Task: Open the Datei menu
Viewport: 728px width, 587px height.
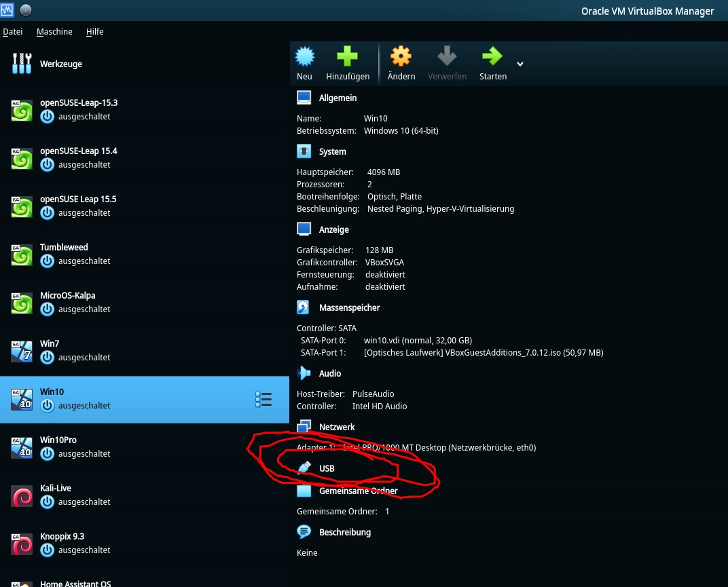Action: (x=12, y=31)
